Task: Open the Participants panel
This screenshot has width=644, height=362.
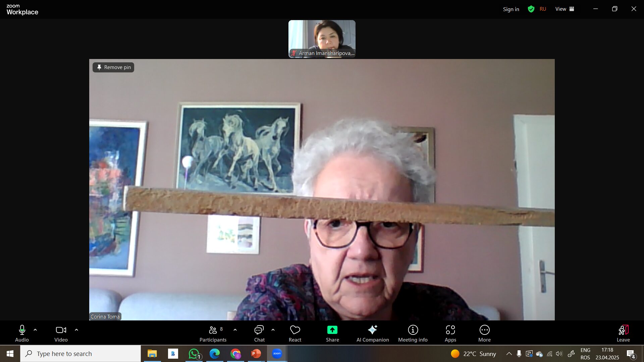Action: point(213,334)
